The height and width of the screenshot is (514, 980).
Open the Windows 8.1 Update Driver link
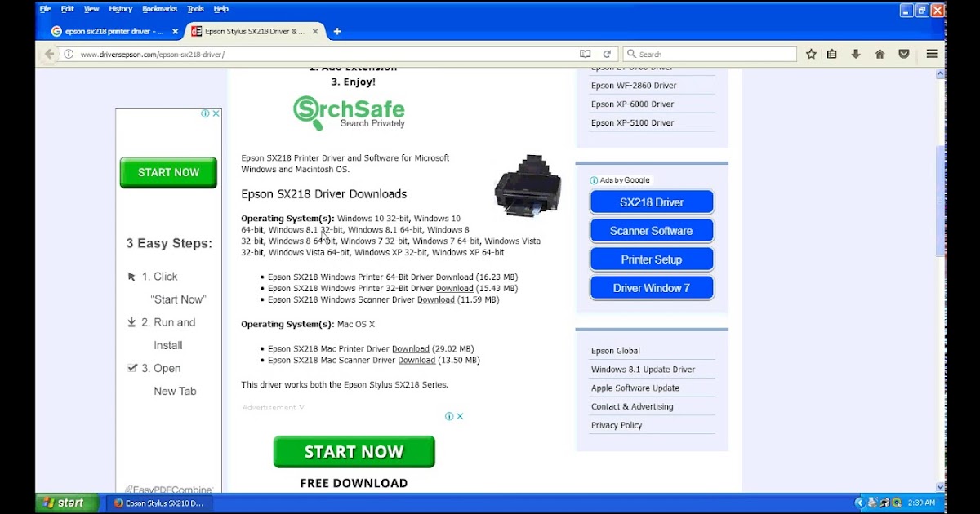[644, 370]
